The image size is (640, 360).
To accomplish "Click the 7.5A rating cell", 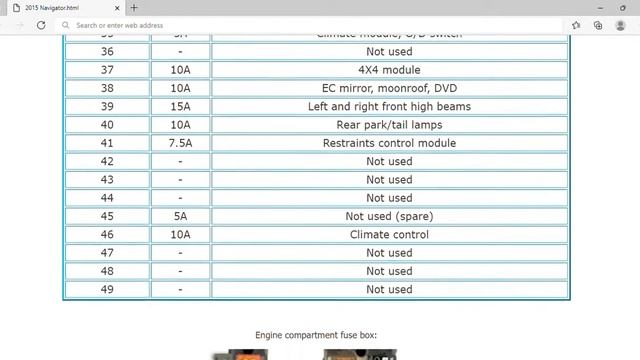I will [180, 143].
